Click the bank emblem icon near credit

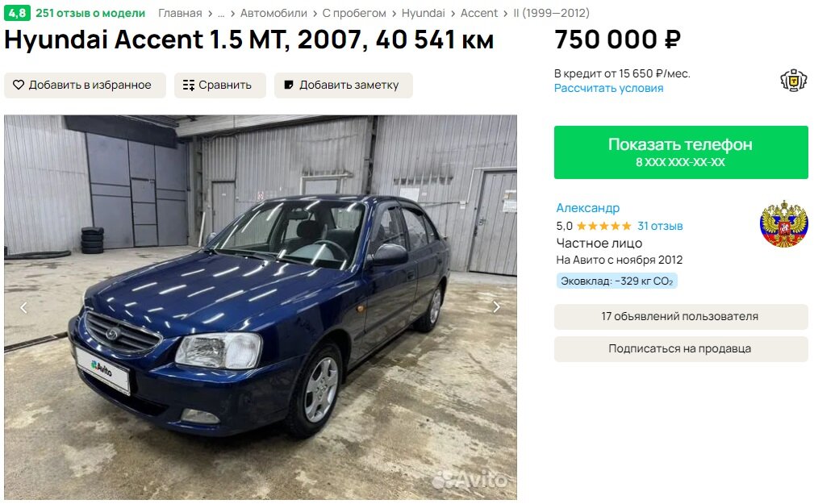(x=793, y=81)
